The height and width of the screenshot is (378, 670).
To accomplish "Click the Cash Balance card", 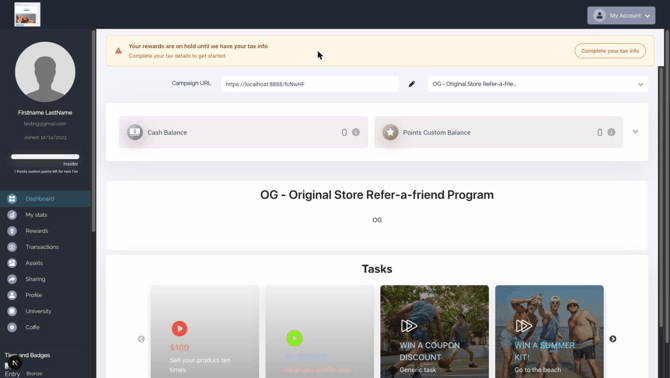I will pyautogui.click(x=243, y=132).
